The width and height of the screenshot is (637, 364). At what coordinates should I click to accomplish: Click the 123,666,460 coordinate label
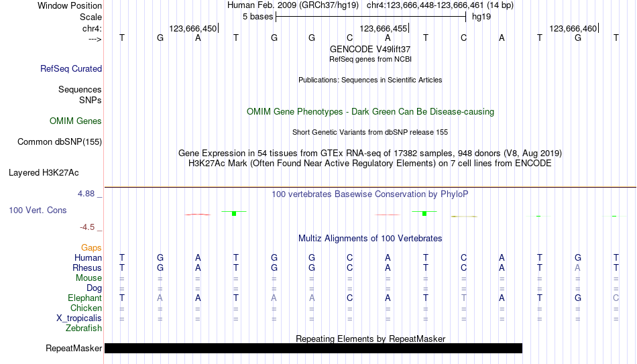click(573, 28)
